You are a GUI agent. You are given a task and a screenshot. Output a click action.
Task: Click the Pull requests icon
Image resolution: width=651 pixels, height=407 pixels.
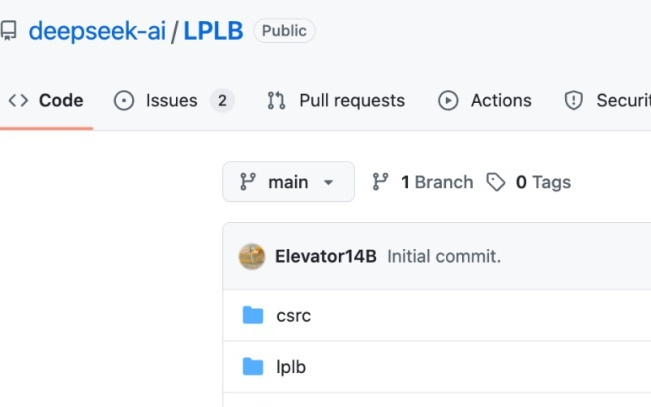[x=277, y=100]
